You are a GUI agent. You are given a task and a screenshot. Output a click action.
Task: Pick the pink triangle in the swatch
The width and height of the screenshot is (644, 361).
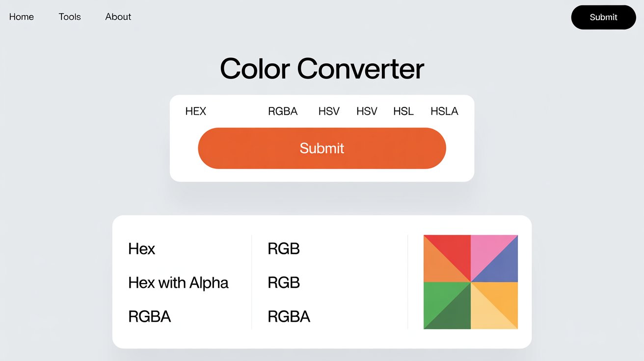pos(486,251)
